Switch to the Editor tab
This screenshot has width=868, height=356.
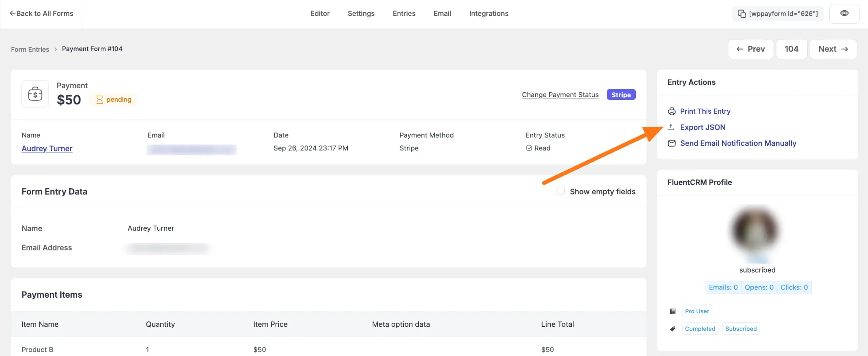click(320, 14)
